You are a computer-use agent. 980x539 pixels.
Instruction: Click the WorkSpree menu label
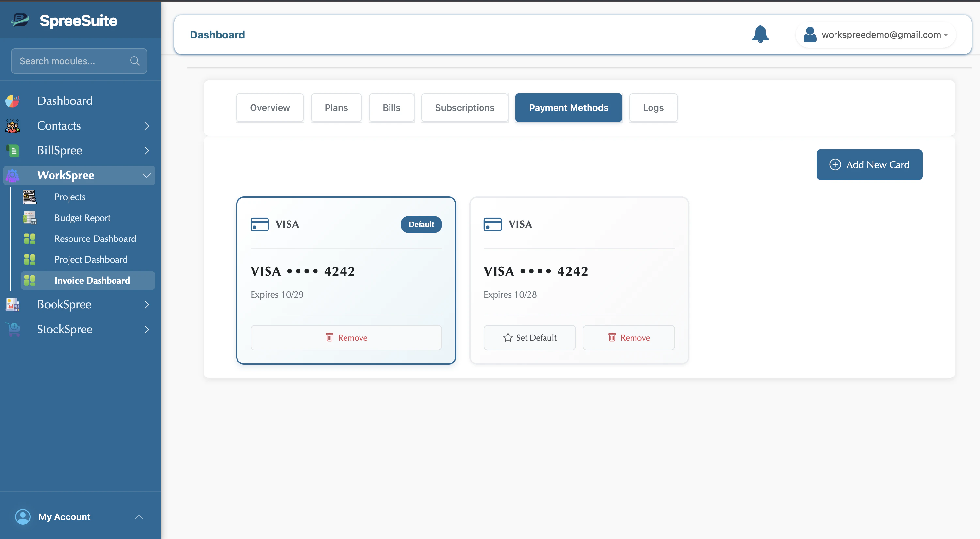point(66,175)
